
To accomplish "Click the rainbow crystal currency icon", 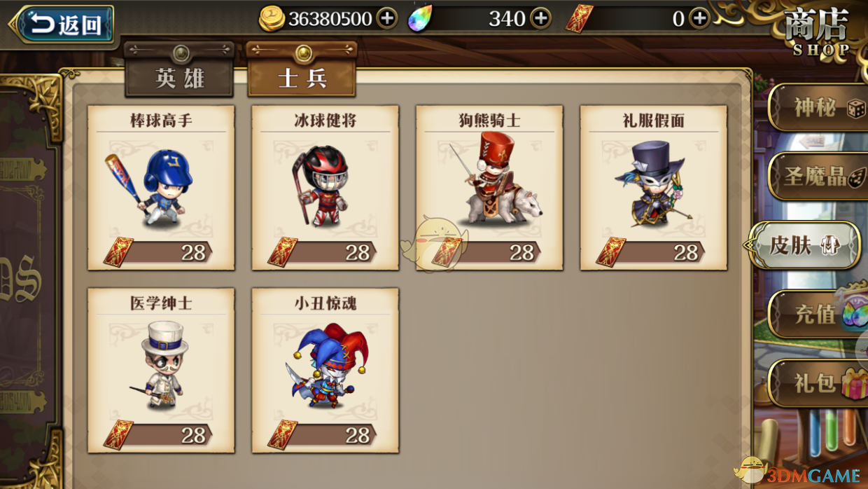I will coord(420,18).
